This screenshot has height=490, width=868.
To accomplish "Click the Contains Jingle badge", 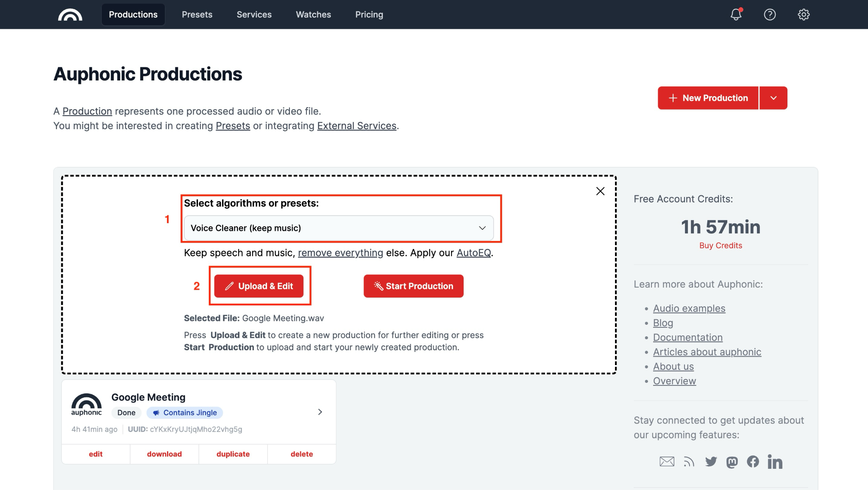I will (x=185, y=412).
